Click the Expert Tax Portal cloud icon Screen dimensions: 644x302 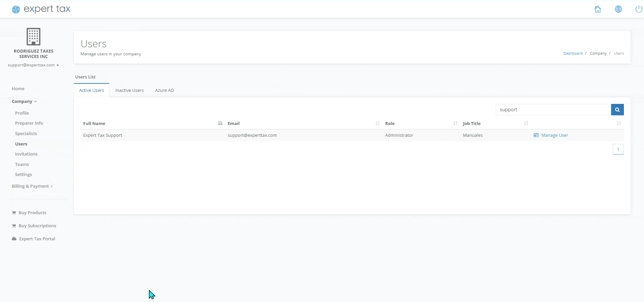[x=14, y=239]
